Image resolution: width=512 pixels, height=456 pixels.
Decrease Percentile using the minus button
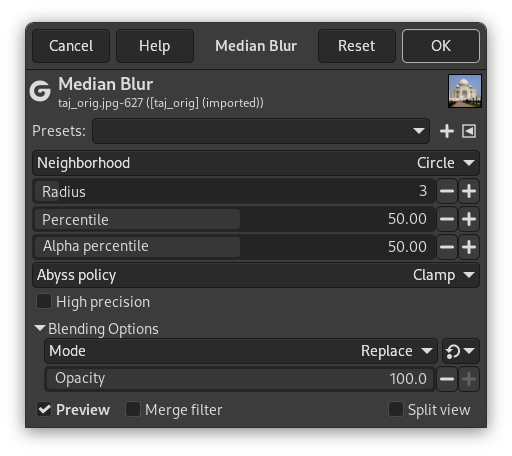447,219
